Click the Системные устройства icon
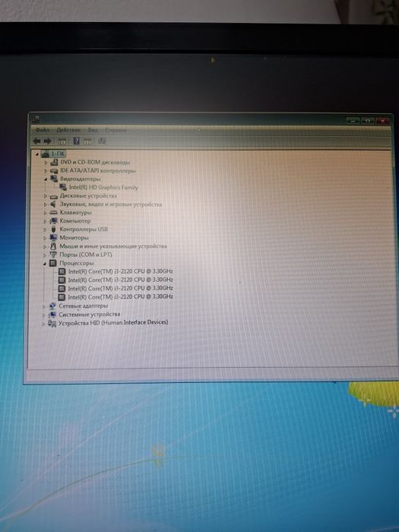 point(52,315)
